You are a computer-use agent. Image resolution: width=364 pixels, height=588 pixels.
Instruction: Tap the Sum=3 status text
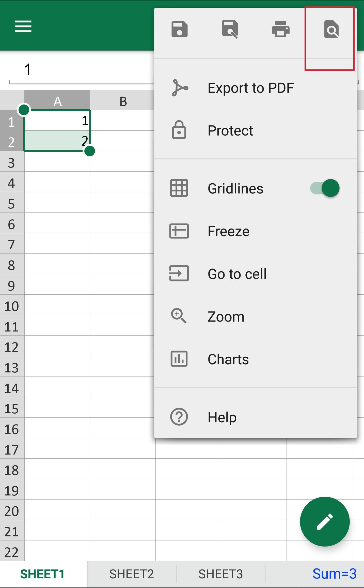334,574
